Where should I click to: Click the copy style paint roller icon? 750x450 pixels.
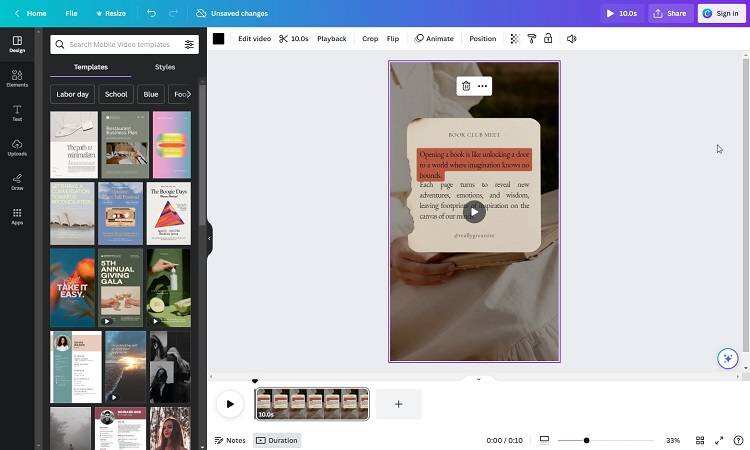pyautogui.click(x=531, y=39)
